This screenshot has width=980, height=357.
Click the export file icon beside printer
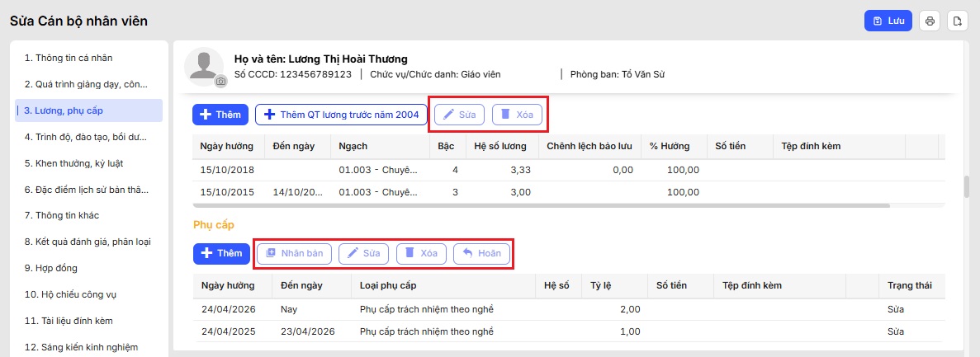958,21
